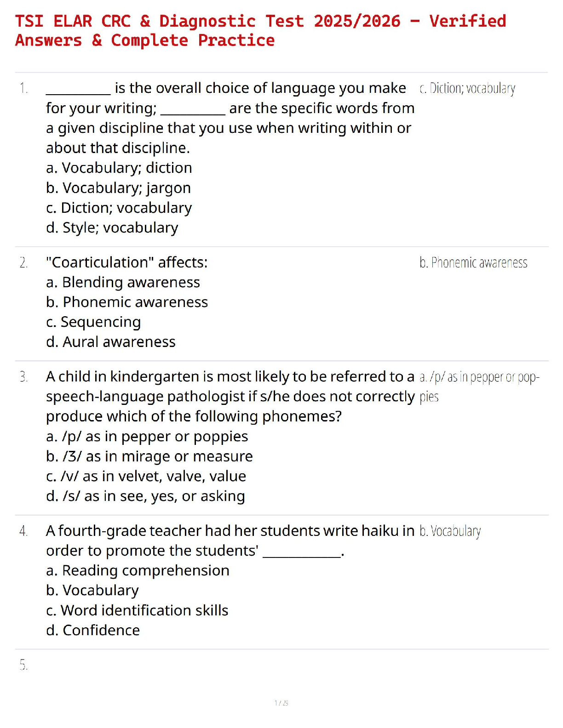The width and height of the screenshot is (563, 728).
Task: Click the '"Coarticulation" affects:' question text
Action: click(127, 262)
